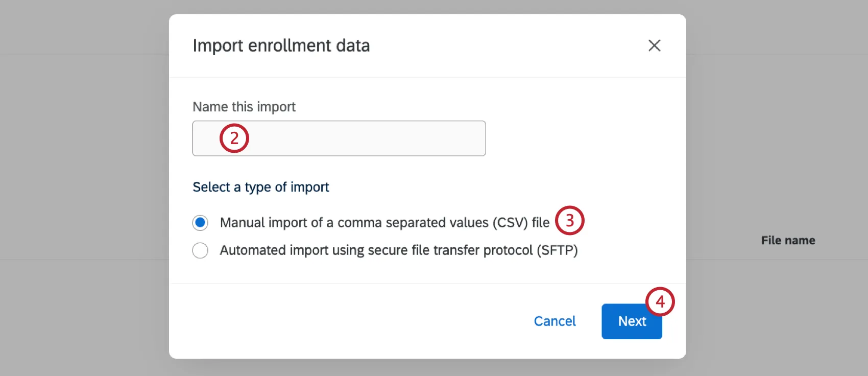Click the Import enrollment data title

pyautogui.click(x=281, y=45)
